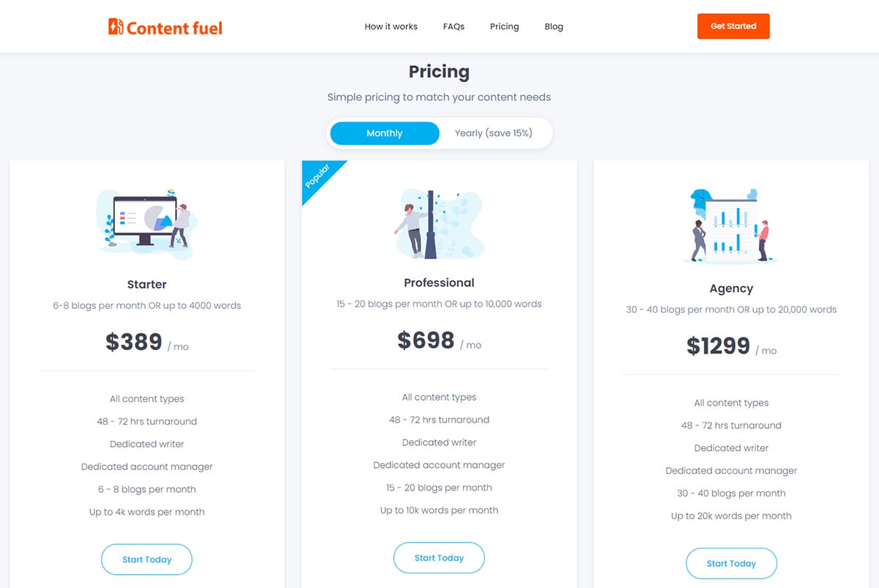Click Start Today under Professional plan
879x588 pixels.
coord(439,558)
